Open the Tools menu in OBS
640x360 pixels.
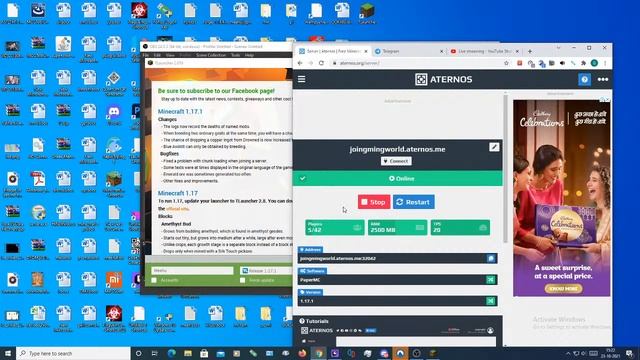pyautogui.click(x=235, y=55)
